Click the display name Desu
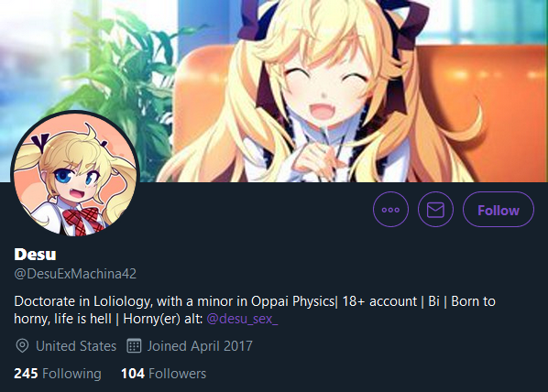Image resolution: width=548 pixels, height=392 pixels. pyautogui.click(x=35, y=254)
